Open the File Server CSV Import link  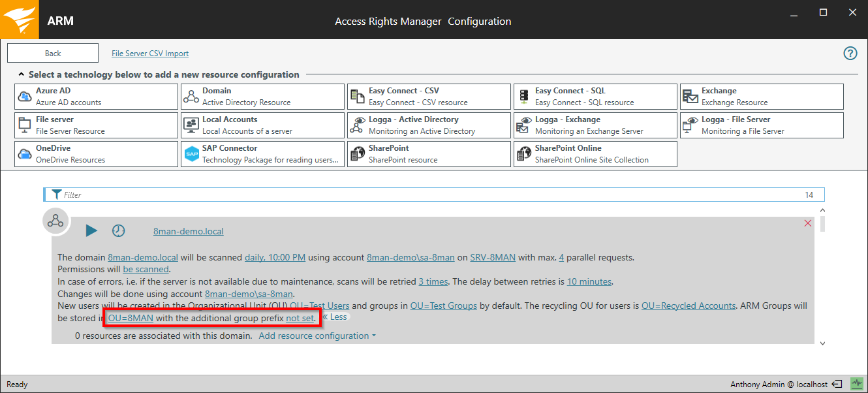click(150, 54)
